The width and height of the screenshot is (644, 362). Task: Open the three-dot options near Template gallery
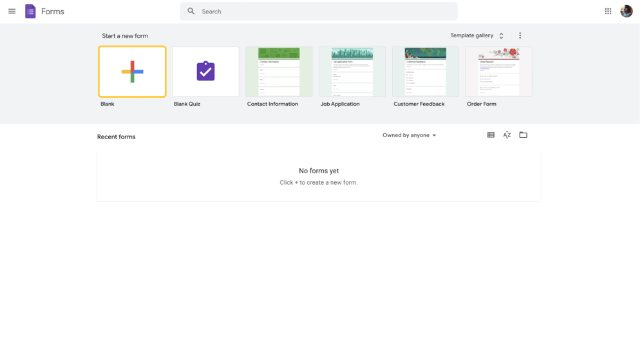pos(520,35)
